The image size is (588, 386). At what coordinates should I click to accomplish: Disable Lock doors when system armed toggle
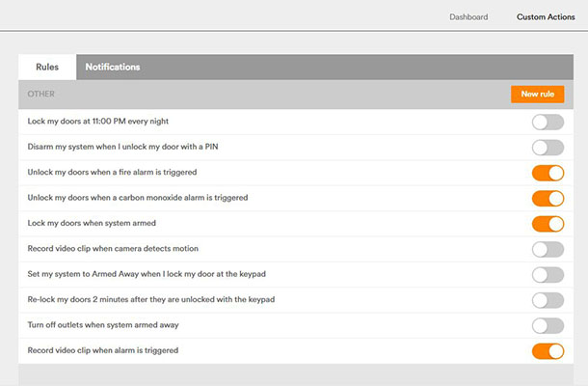pos(548,224)
